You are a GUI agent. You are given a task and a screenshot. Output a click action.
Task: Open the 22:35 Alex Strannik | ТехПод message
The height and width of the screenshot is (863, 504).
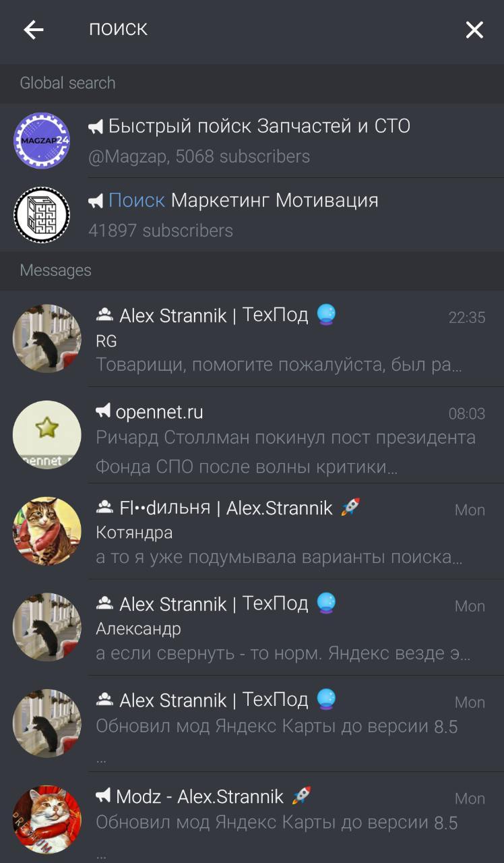(252, 338)
